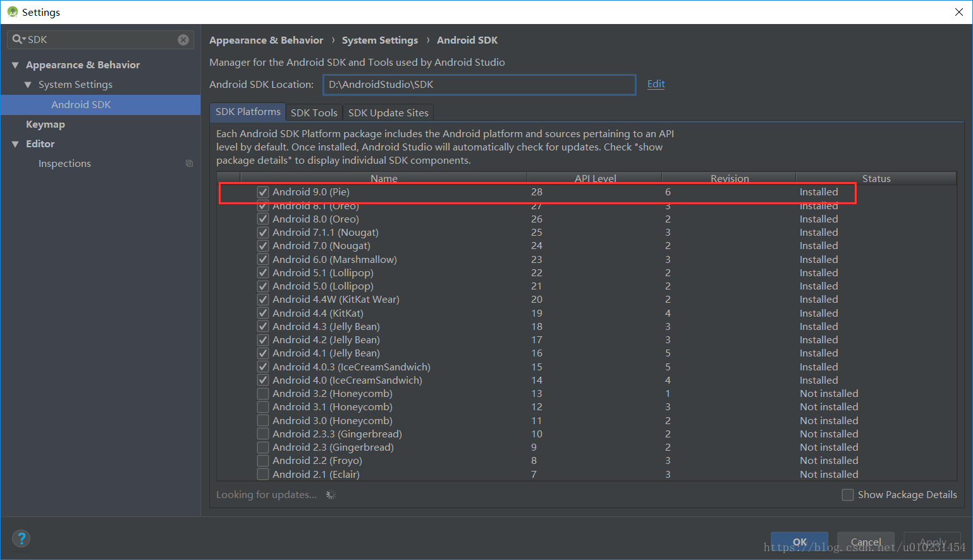The height and width of the screenshot is (560, 973).
Task: Select the Android 4.2 (Jelly Bean) row name
Action: (326, 340)
